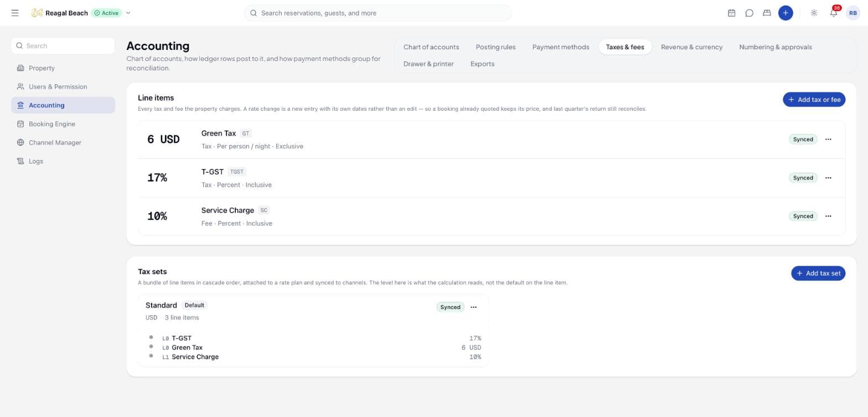Click the Synced badge on Standard tax set
This screenshot has width=868, height=417.
pos(450,307)
